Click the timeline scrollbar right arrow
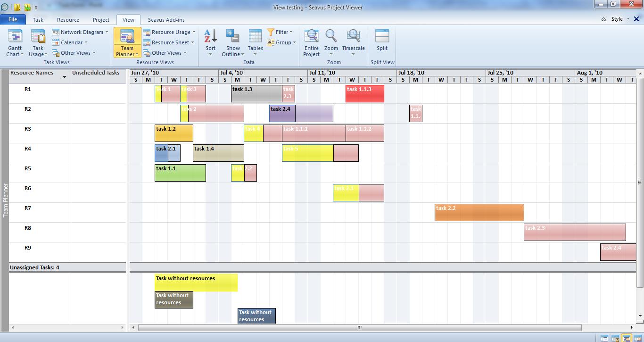The image size is (644, 342). tap(632, 327)
